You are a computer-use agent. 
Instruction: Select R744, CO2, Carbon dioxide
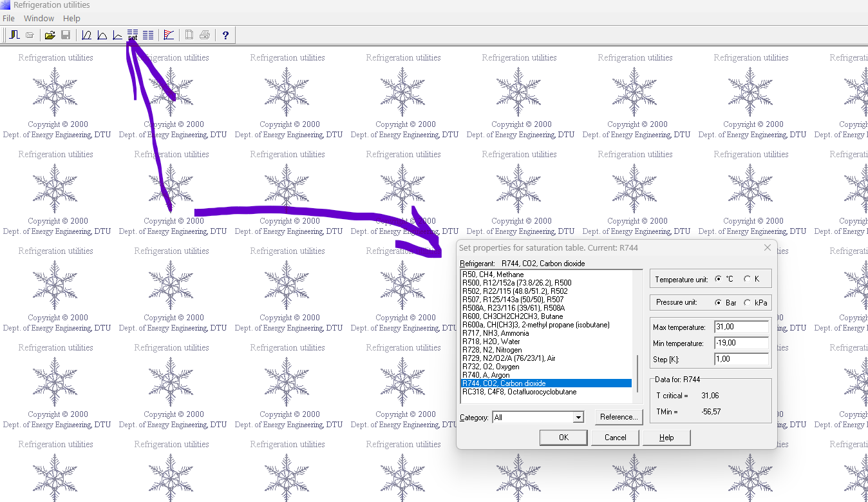pos(547,383)
